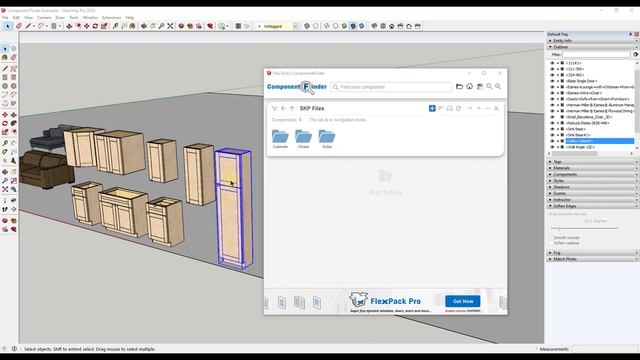The height and width of the screenshot is (360, 640).
Task: Expand the Materials panel
Action: [x=593, y=168]
